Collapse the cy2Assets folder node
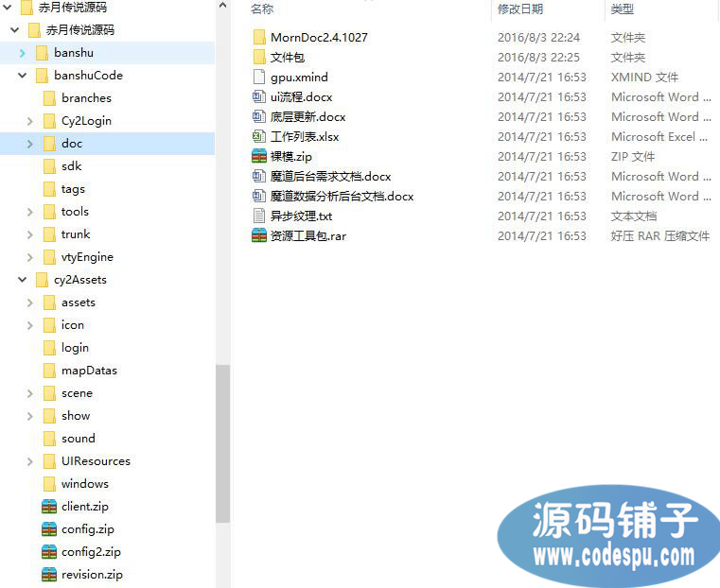 coord(23,279)
